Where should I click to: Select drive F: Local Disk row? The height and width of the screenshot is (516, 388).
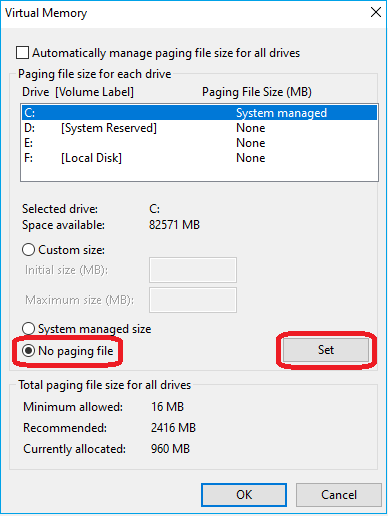199,158
